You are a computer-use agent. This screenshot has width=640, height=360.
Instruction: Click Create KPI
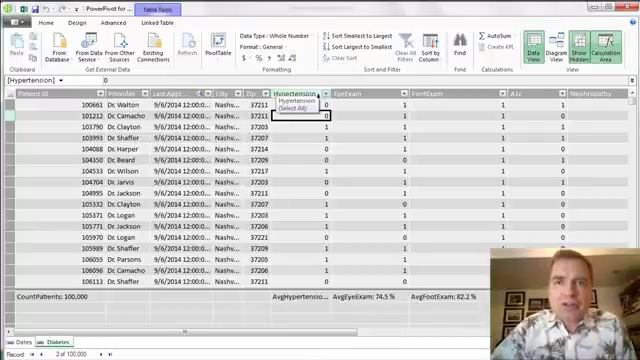coord(495,47)
